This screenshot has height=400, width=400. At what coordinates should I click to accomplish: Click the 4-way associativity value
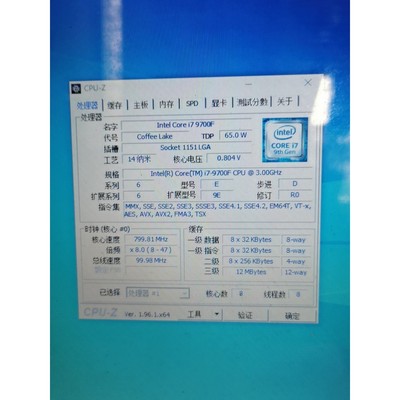(295, 262)
